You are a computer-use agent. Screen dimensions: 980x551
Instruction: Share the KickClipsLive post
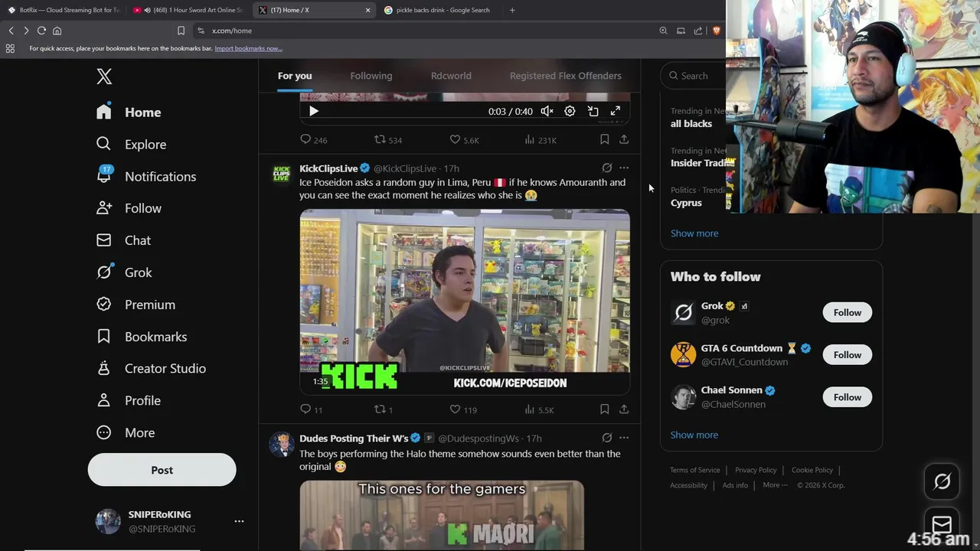[624, 409]
